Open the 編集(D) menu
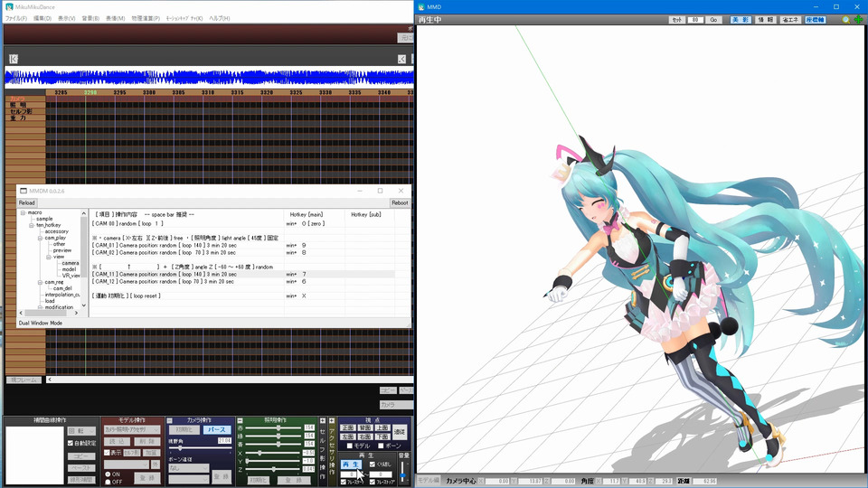The height and width of the screenshot is (488, 868). tap(42, 18)
